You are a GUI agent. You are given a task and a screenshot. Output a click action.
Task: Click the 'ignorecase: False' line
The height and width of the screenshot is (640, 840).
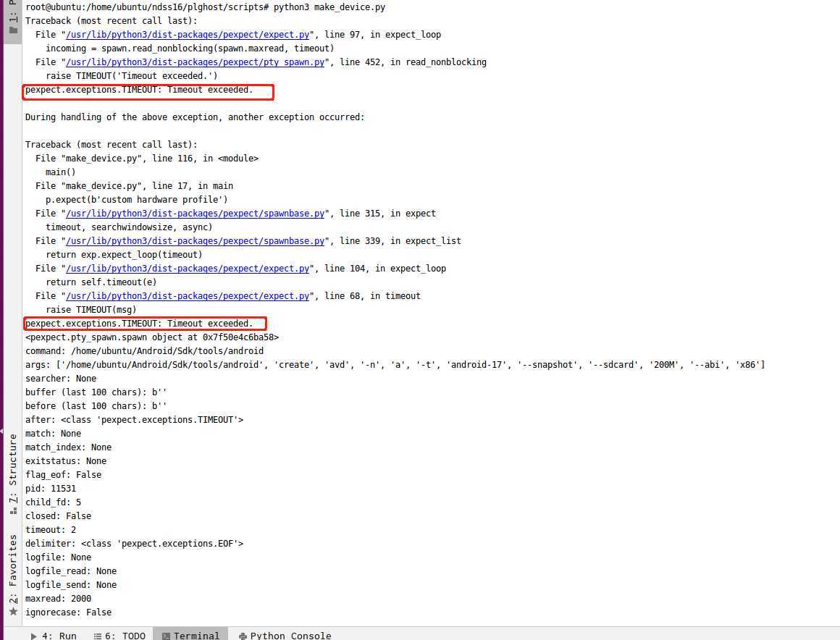click(68, 612)
